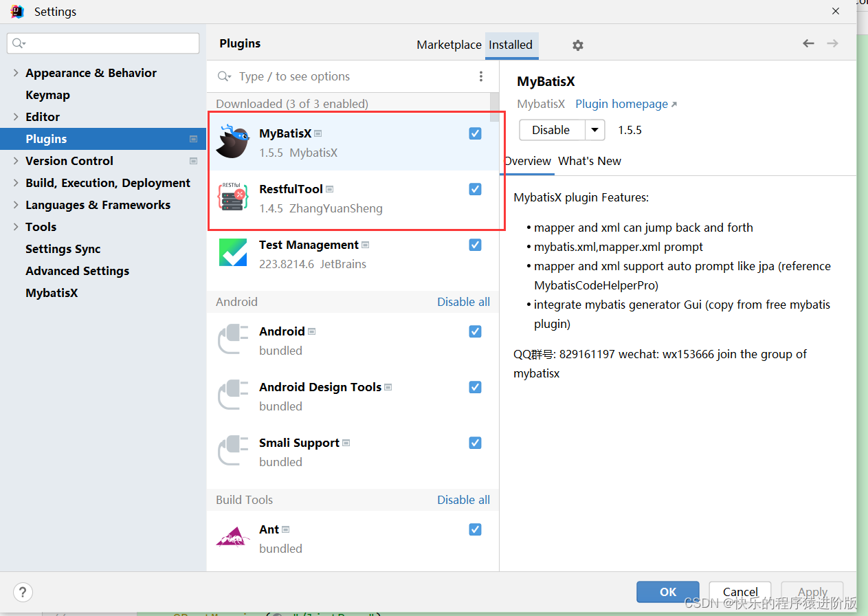Click the plugin list vertical scrollbar
868x616 pixels.
coord(494,107)
